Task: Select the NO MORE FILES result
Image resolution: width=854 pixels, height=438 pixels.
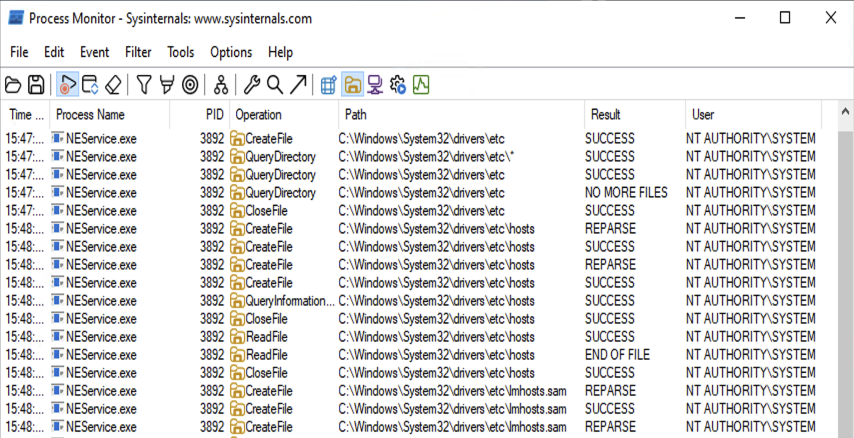Action: pos(626,193)
